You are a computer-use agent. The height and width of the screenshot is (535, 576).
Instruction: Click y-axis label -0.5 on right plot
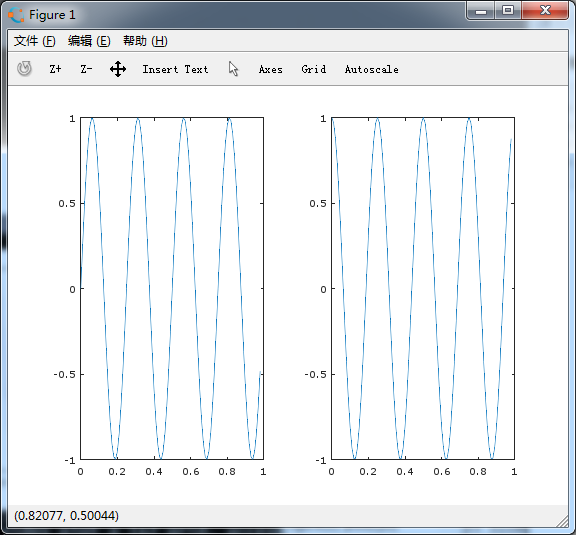pos(315,374)
